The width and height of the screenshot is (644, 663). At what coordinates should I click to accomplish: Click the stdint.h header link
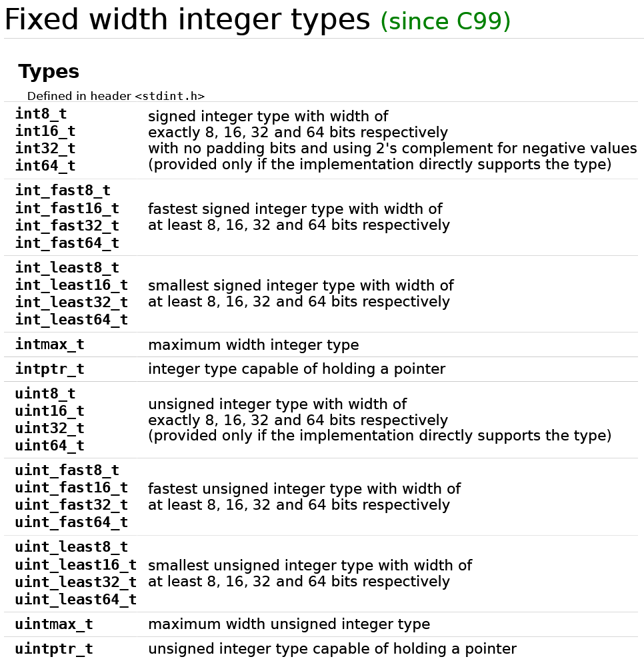coord(169,96)
